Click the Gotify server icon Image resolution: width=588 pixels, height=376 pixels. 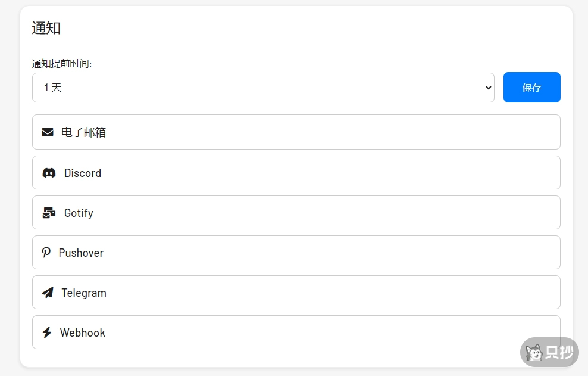click(49, 213)
